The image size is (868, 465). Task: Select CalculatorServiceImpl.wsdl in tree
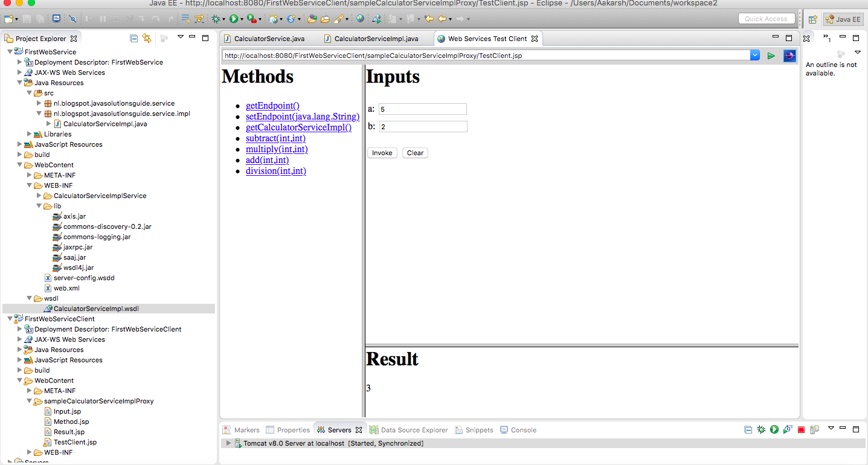(96, 309)
